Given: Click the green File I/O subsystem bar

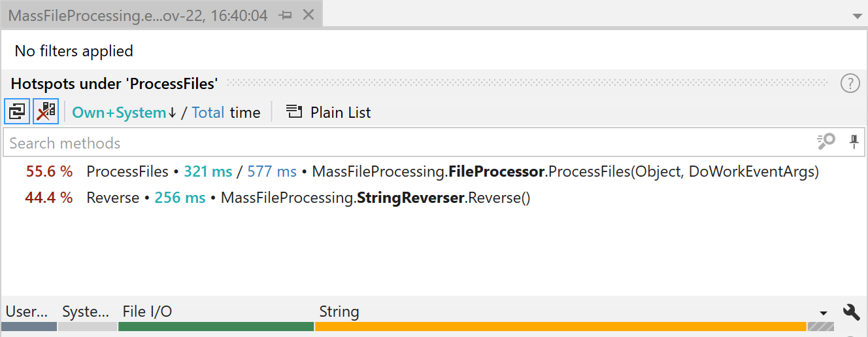Looking at the screenshot, I should [216, 326].
